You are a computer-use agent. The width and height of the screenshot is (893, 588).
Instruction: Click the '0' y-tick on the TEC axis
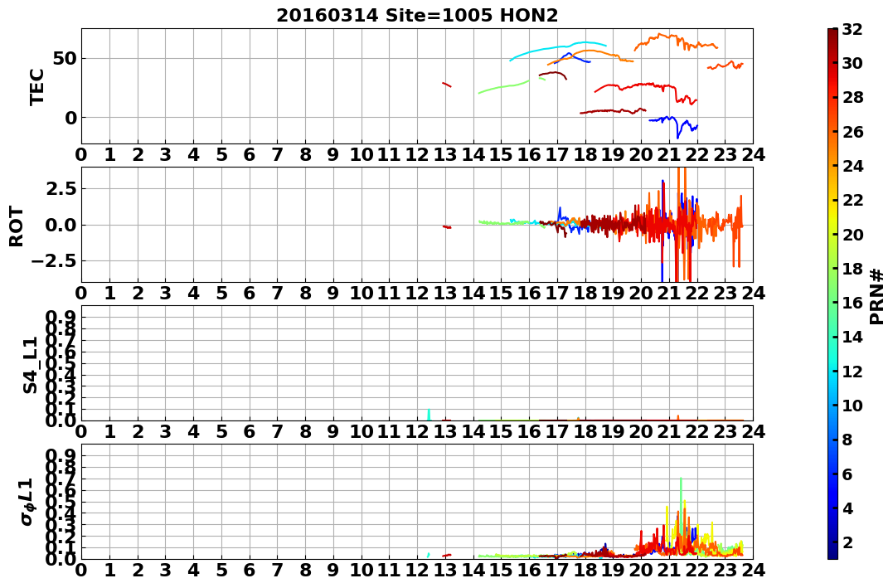(70, 118)
